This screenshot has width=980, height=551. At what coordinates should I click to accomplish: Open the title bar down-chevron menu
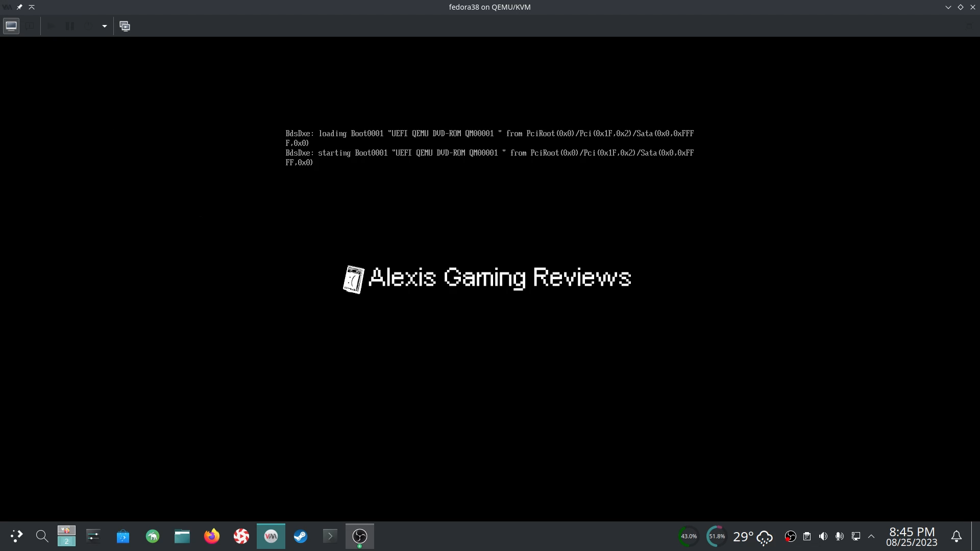(x=948, y=7)
